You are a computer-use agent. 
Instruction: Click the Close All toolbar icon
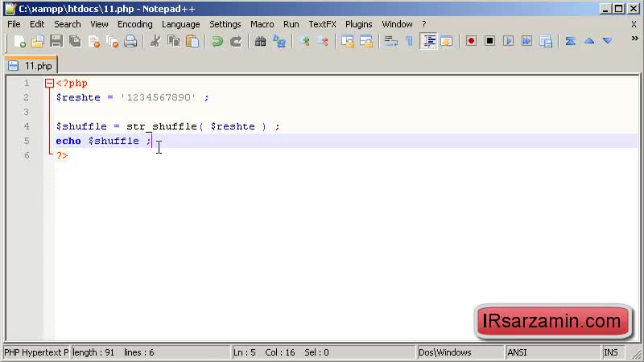pos(112,42)
